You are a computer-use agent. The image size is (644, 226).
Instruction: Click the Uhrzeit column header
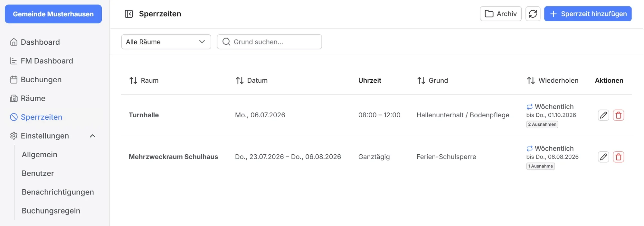click(370, 80)
